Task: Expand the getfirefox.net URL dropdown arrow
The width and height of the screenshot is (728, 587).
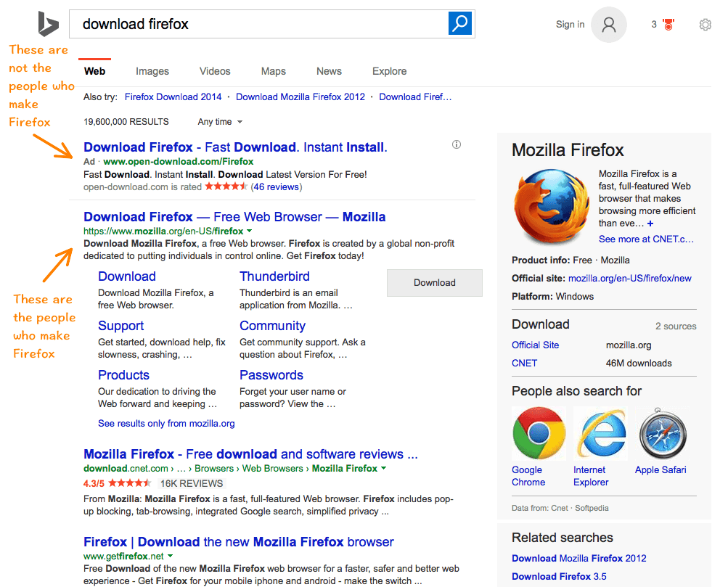Action: pos(170,556)
